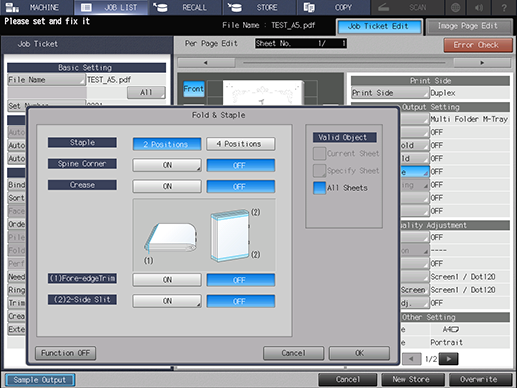Screen dimensions: 517x388
Task: Open the output tray setting showing Multi Folder M-Tray
Action: pos(414,119)
